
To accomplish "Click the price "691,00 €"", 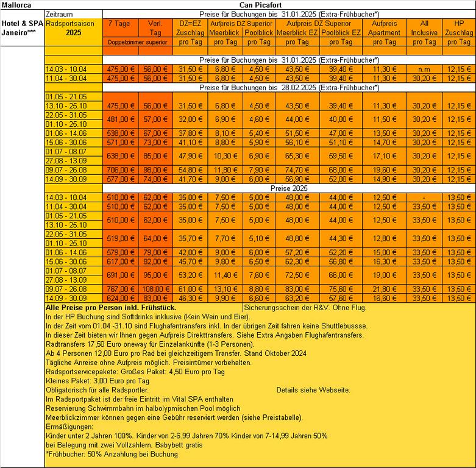I will 121,275.
